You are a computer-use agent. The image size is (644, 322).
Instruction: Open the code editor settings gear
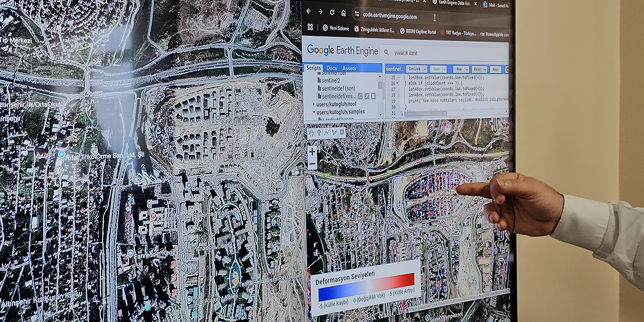pyautogui.click(x=507, y=69)
